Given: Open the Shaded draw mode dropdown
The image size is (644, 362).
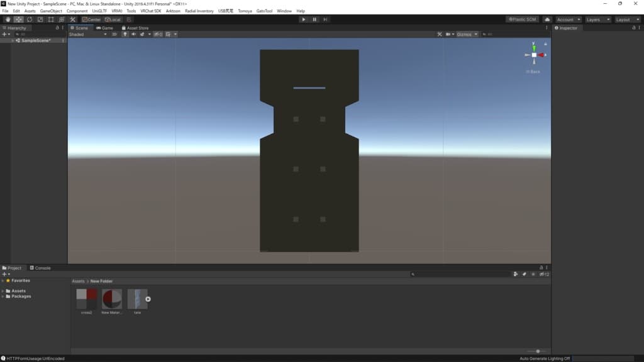Looking at the screenshot, I should coord(87,35).
